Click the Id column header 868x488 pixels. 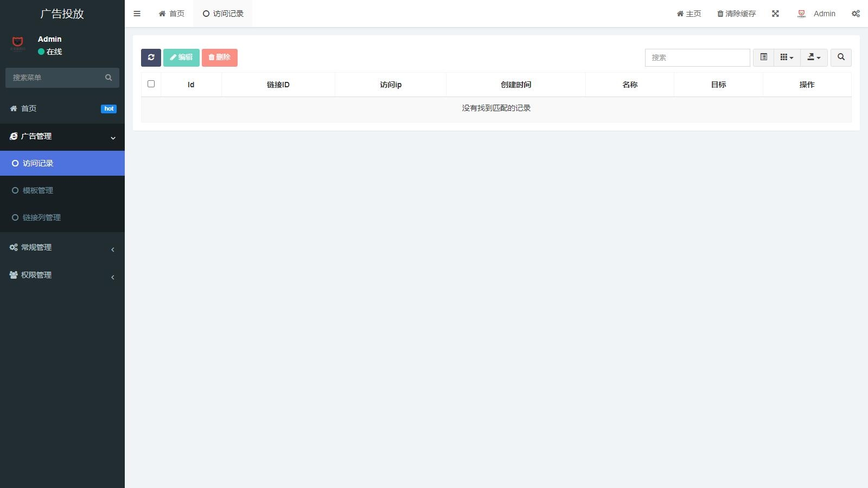coord(191,85)
